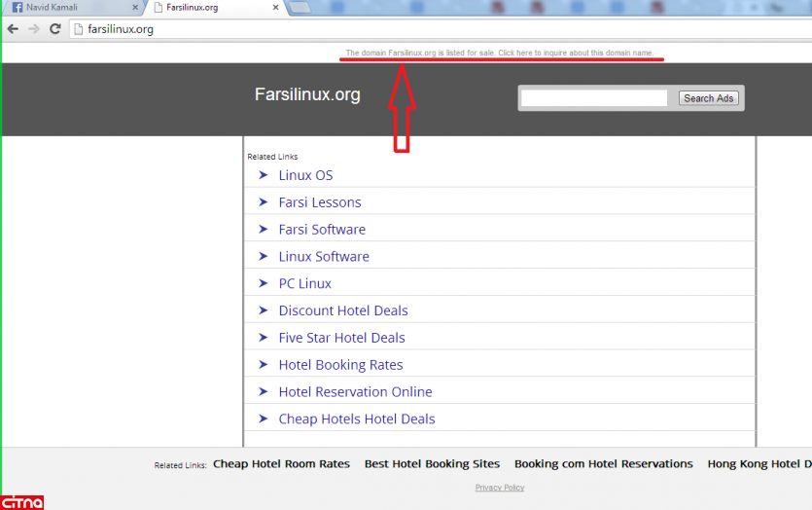
Task: Click the farsilinux.org address bar
Action: tap(389, 29)
